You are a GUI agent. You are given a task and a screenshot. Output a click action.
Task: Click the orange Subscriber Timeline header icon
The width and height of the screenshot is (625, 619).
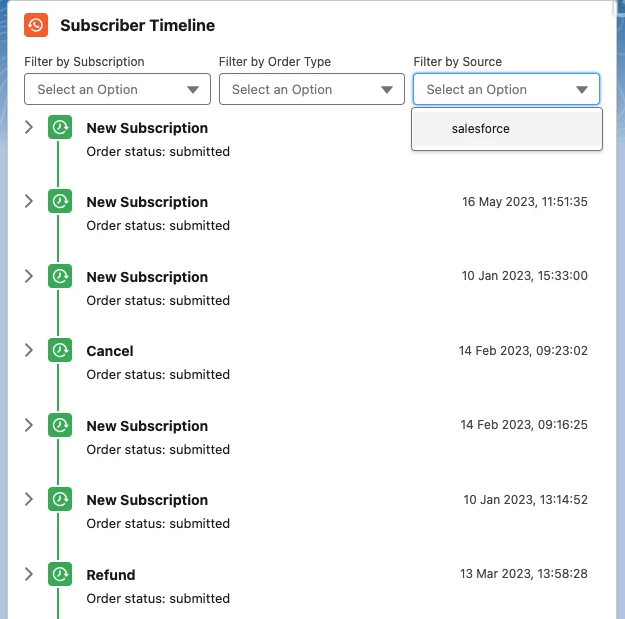pyautogui.click(x=36, y=25)
